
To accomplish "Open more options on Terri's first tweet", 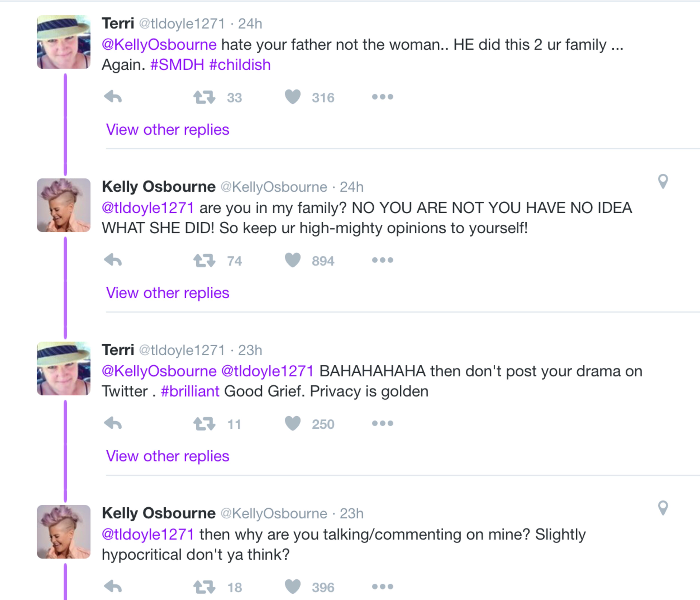I will pyautogui.click(x=382, y=97).
